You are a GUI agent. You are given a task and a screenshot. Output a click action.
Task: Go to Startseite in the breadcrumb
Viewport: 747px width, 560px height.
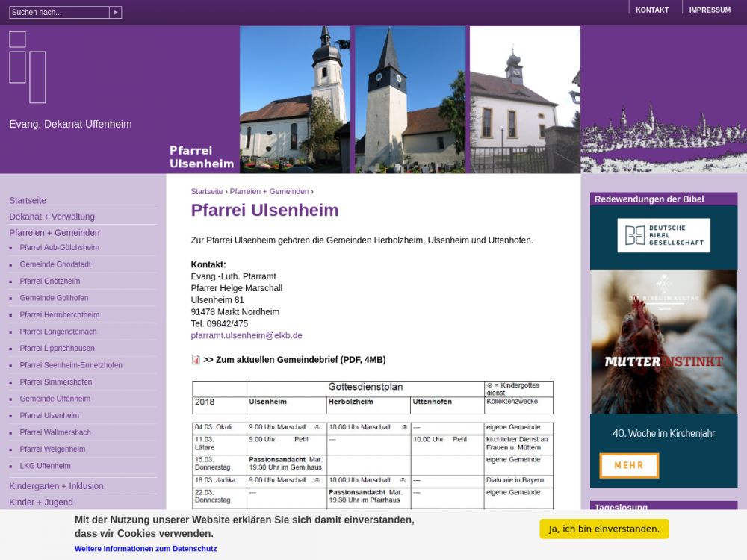click(x=207, y=192)
